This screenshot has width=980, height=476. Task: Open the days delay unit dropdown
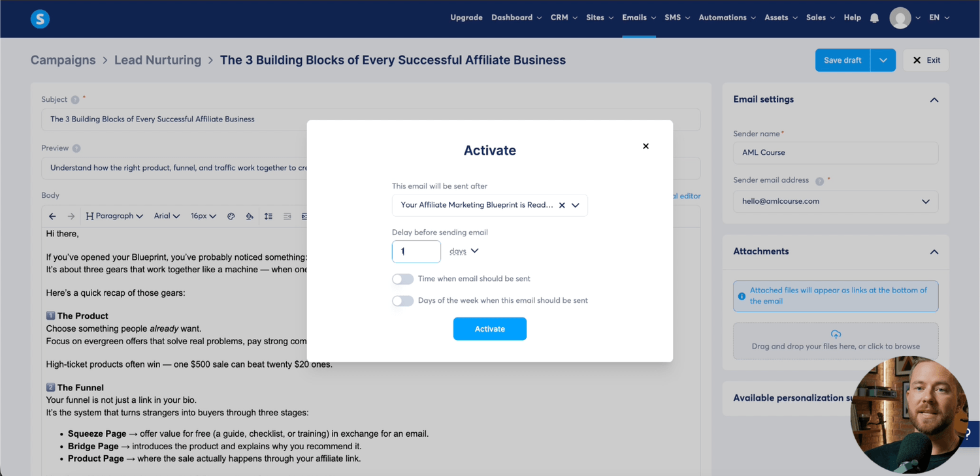[464, 251]
